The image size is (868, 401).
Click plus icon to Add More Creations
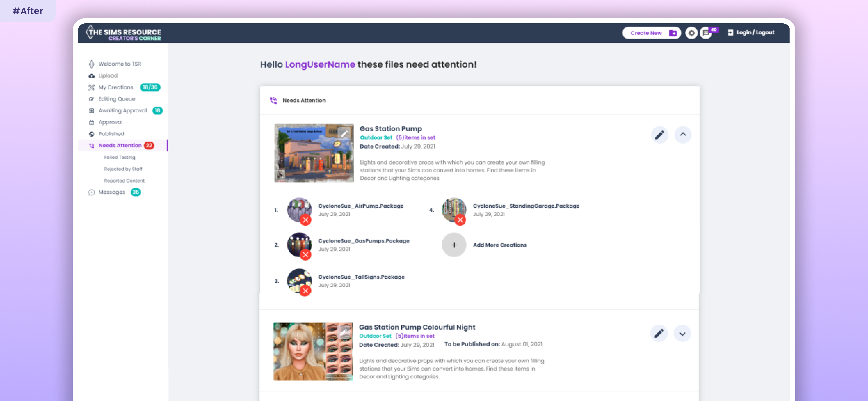coord(454,245)
